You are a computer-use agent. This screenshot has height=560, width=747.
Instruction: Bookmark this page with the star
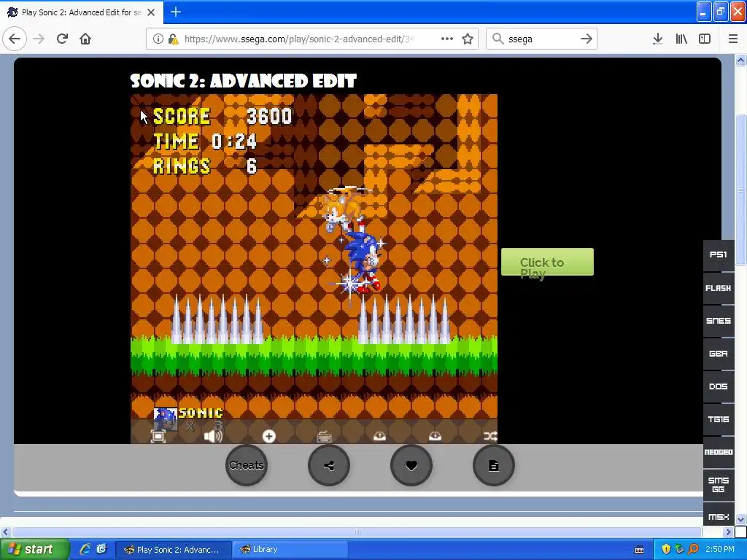(x=468, y=39)
